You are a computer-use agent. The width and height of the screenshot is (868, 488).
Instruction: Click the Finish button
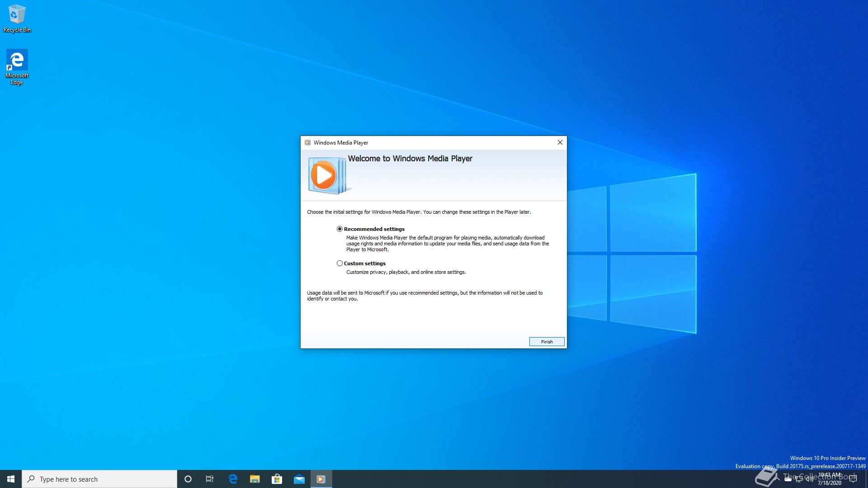(x=547, y=342)
